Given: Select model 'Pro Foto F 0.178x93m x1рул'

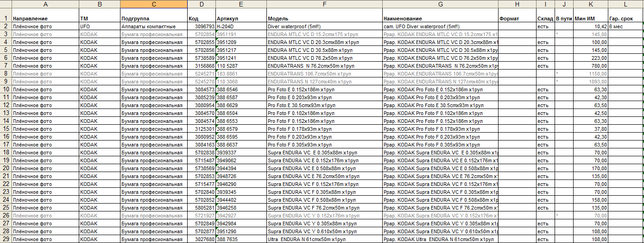Looking at the screenshot, I should click(324, 128).
